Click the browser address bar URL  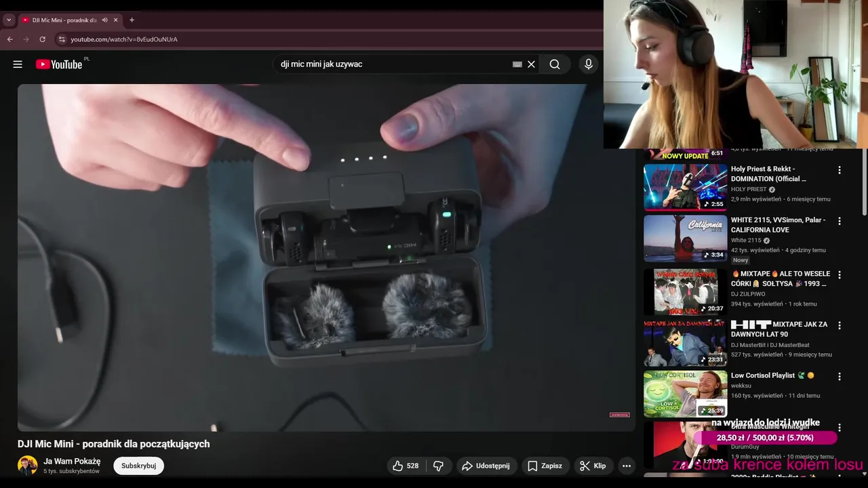(124, 39)
